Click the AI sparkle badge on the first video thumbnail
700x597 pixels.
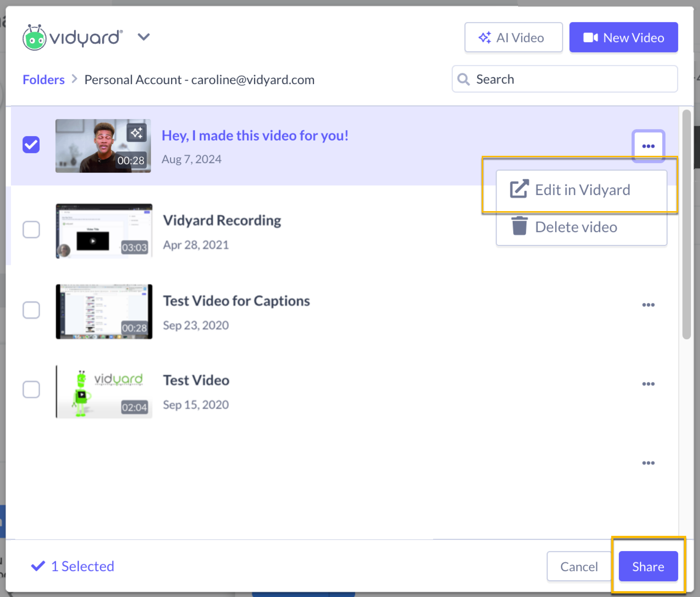coord(137,133)
